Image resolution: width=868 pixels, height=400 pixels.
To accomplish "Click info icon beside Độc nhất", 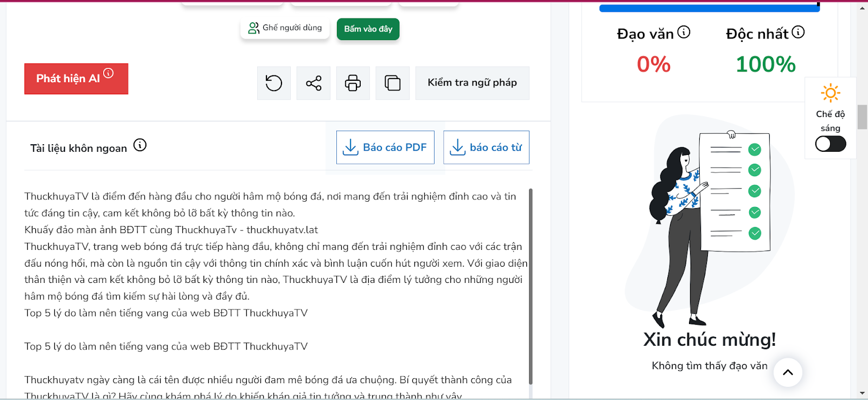I will coord(798,33).
